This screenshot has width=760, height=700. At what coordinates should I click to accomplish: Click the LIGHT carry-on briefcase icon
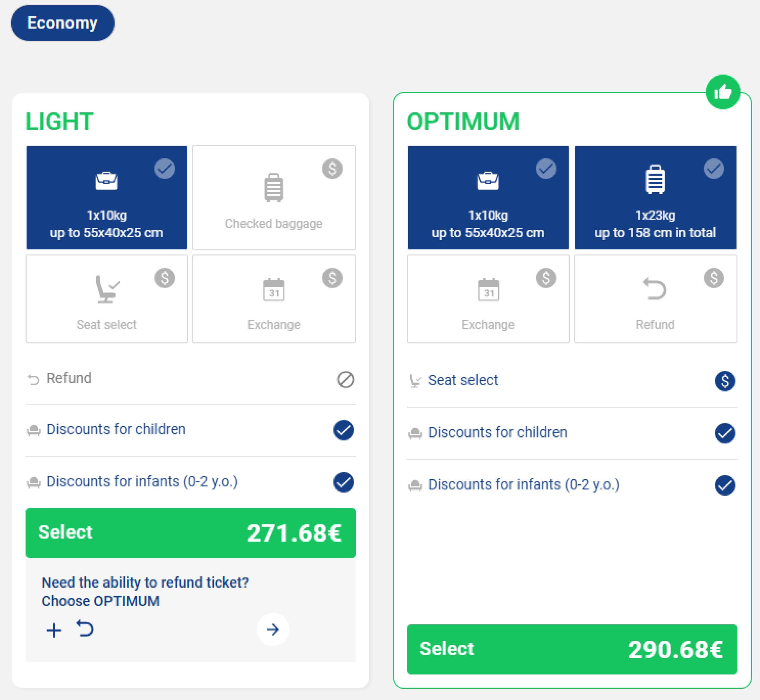pos(107,181)
